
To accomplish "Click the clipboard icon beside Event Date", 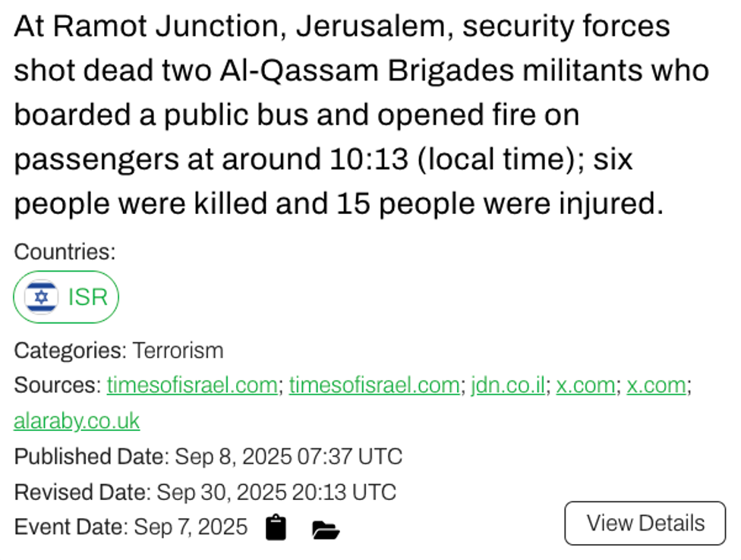I will coord(276,527).
